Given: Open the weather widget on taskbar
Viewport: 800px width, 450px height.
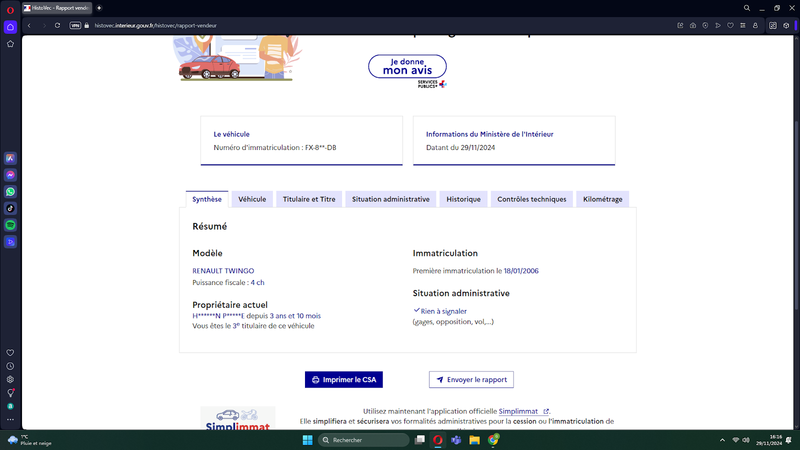Looking at the screenshot, I should coord(30,440).
